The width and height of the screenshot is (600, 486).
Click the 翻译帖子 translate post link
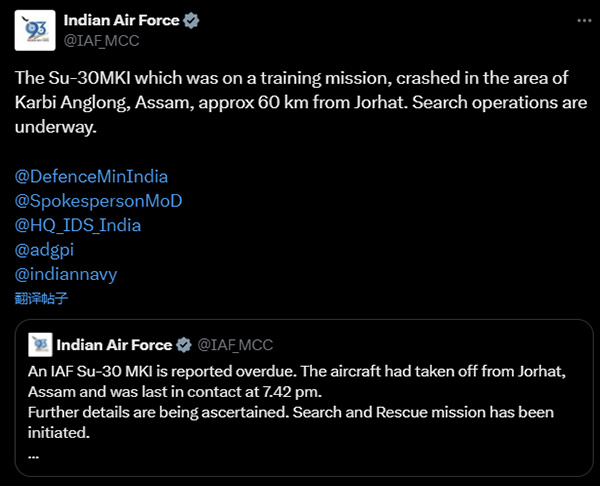coord(41,297)
